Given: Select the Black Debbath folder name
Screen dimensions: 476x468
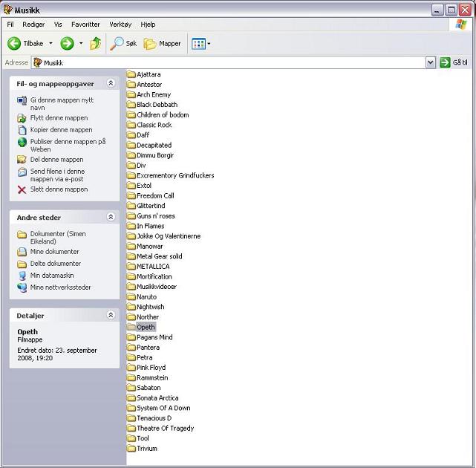Looking at the screenshot, I should point(157,105).
